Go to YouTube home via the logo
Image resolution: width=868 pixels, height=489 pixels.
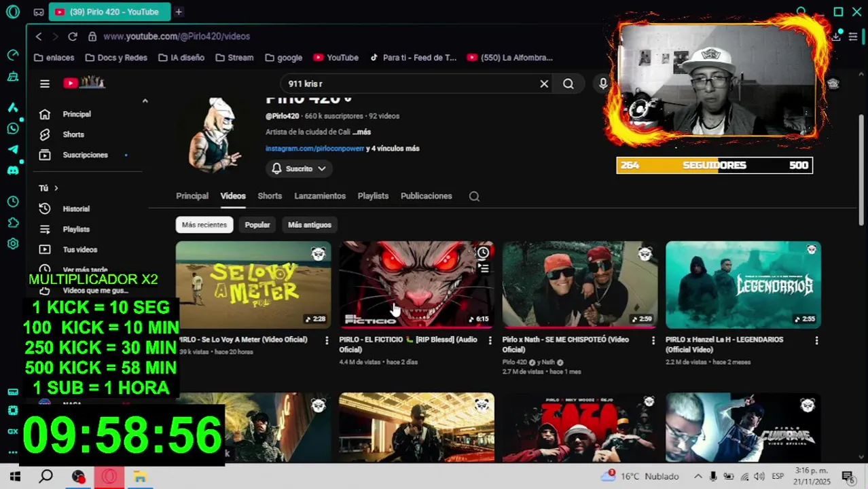(84, 83)
